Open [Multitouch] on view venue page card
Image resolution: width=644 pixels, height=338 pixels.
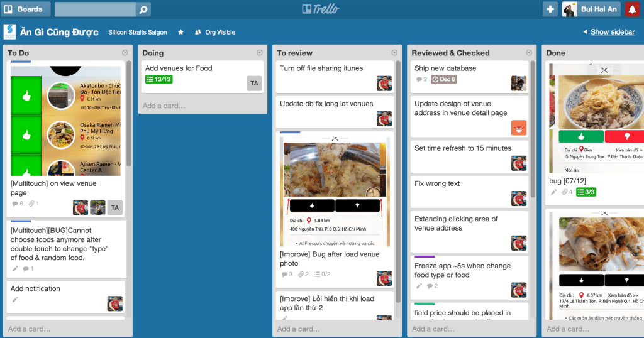(53, 188)
